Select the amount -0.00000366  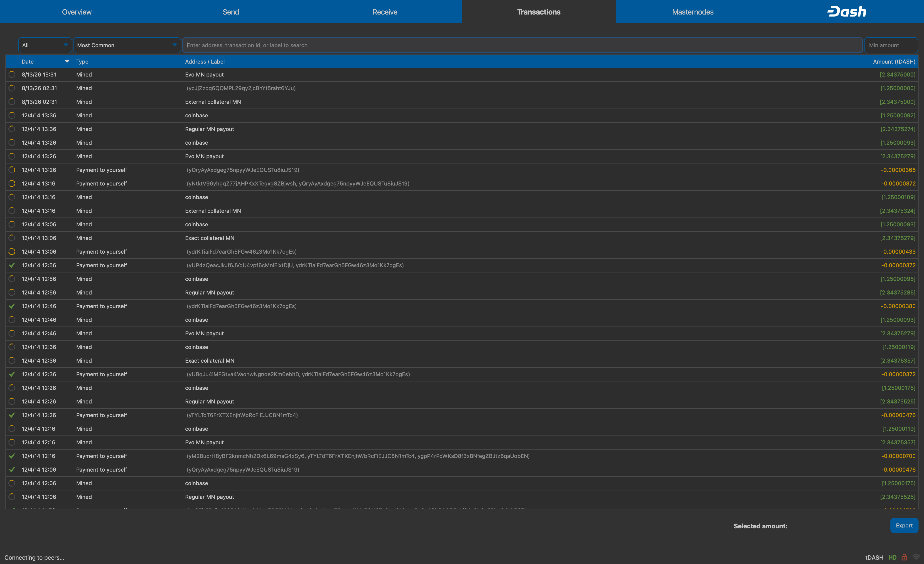898,170
